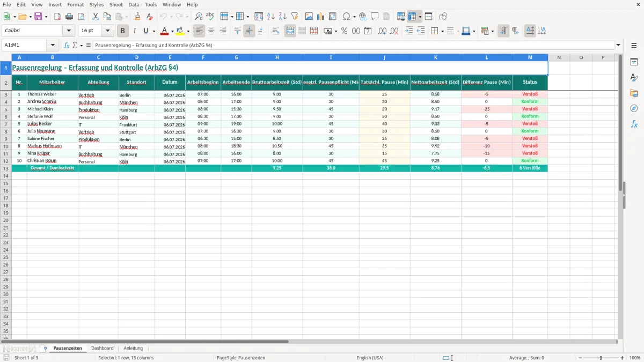Toggle Align Left
The width and height of the screenshot is (644, 362).
pos(199,31)
